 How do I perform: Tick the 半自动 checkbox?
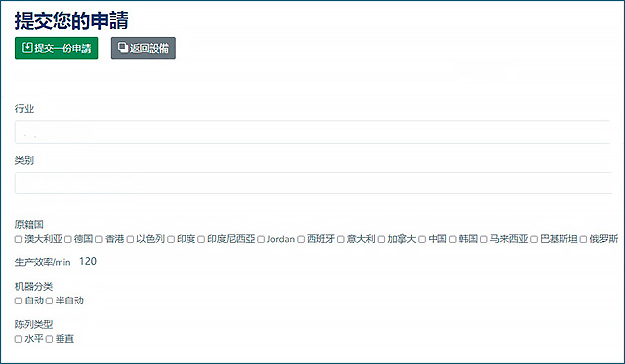click(49, 301)
